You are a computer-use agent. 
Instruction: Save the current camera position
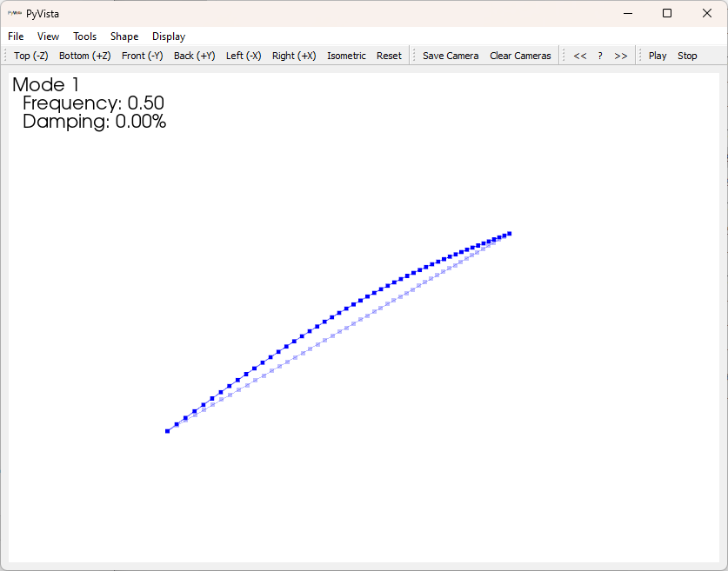[451, 55]
